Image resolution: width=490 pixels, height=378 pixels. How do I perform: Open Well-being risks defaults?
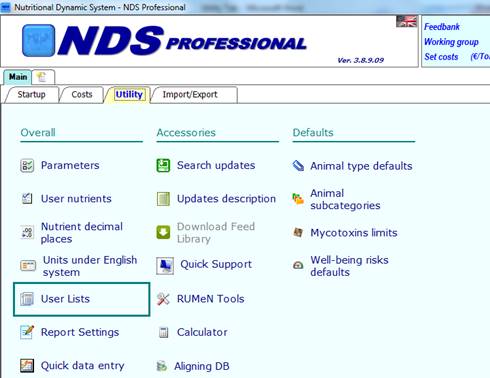pos(349,266)
